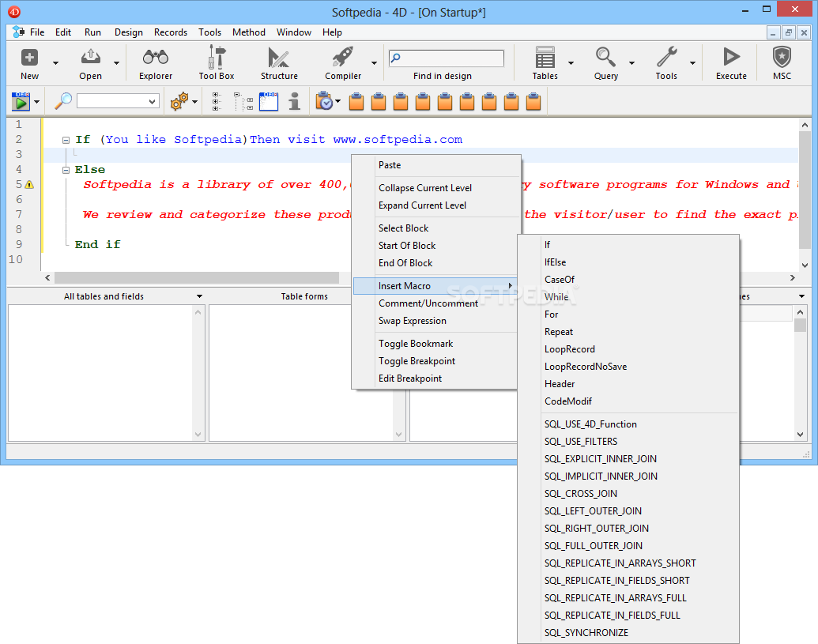Insert the SQL_CROSS_JOIN macro
Screen dimensions: 818x644
click(x=628, y=493)
